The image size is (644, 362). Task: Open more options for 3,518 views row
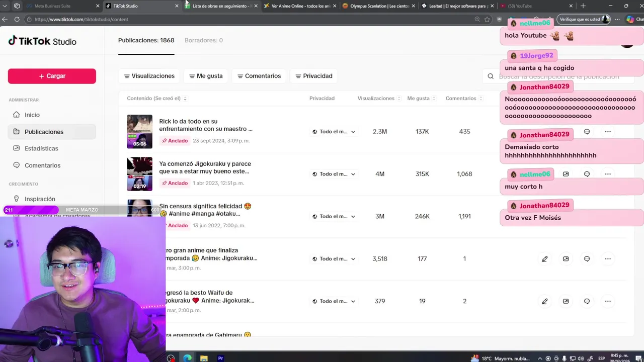point(608,259)
